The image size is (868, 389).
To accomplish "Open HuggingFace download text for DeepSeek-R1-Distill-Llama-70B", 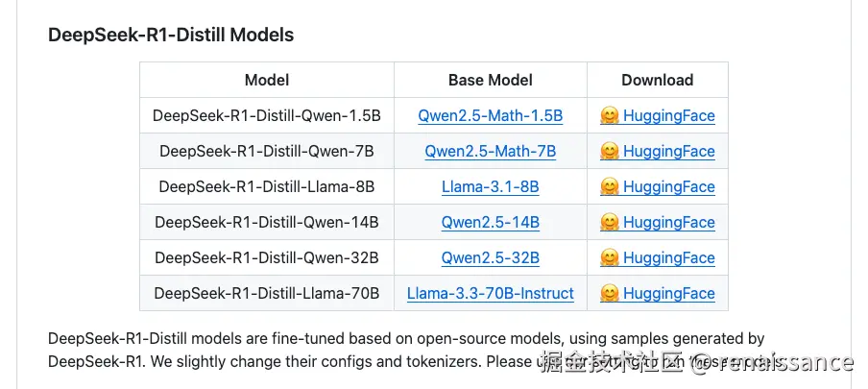I will click(668, 294).
